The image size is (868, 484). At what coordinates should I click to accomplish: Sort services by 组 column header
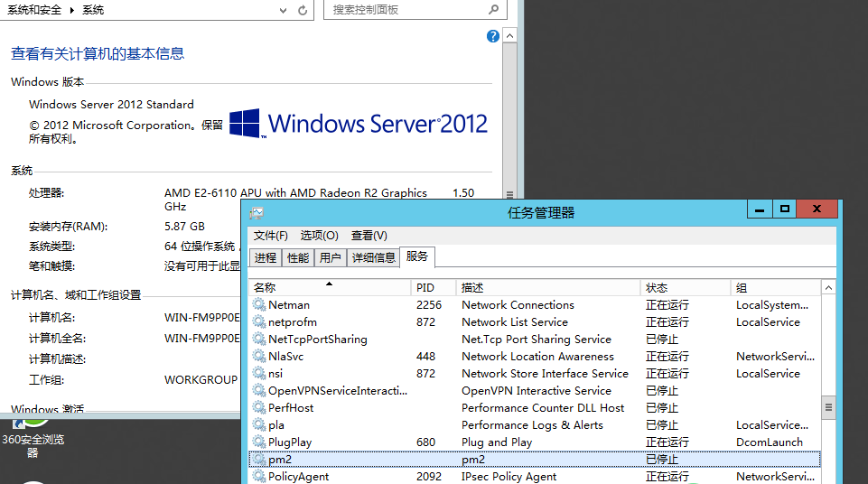(x=776, y=288)
